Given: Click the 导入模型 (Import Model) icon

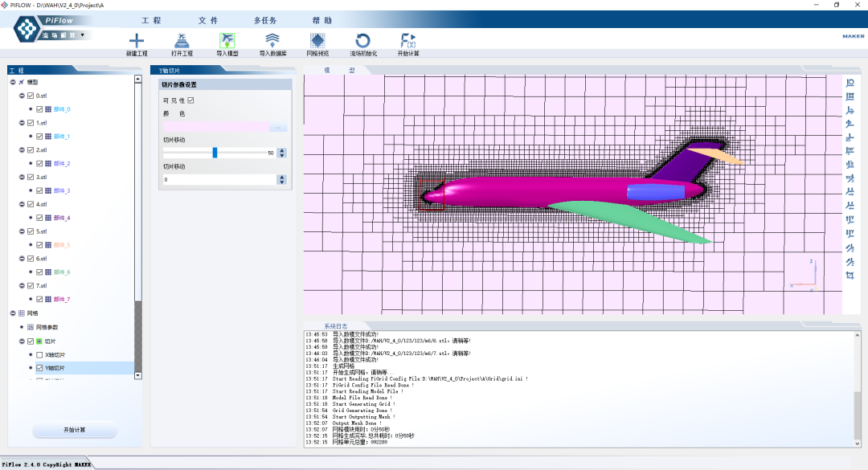Looking at the screenshot, I should coord(227,41).
